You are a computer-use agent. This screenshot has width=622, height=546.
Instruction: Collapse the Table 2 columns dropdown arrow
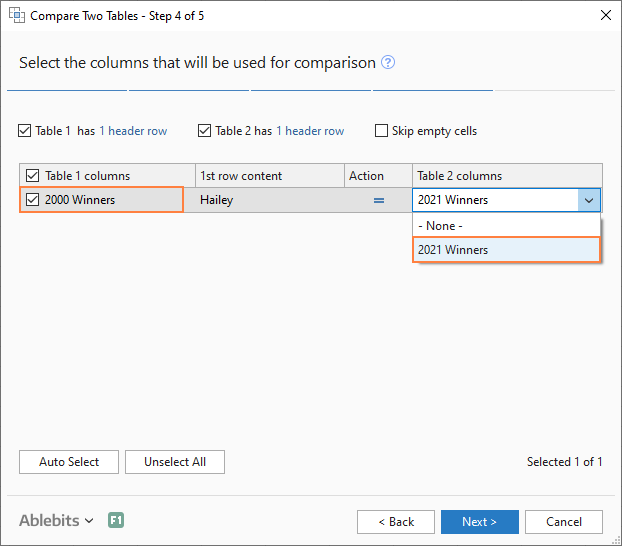point(589,200)
